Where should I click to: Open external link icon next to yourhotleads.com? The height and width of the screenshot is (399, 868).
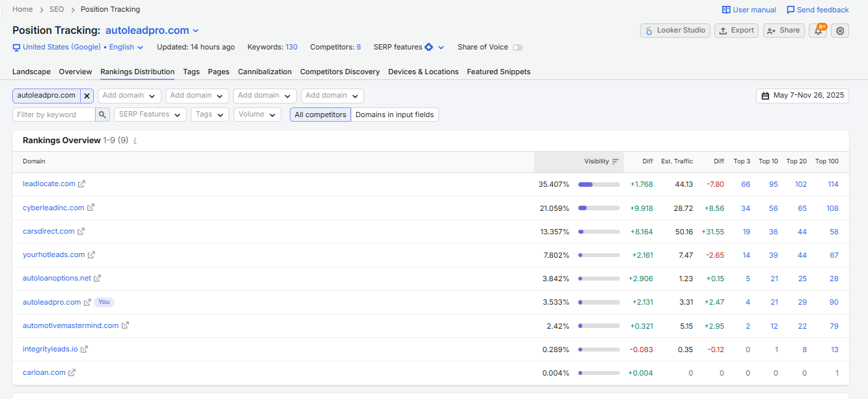pyautogui.click(x=91, y=255)
